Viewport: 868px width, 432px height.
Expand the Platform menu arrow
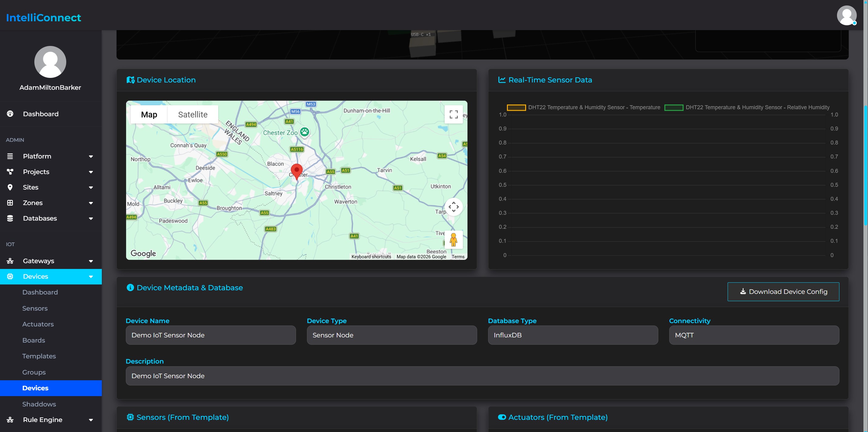[91, 156]
